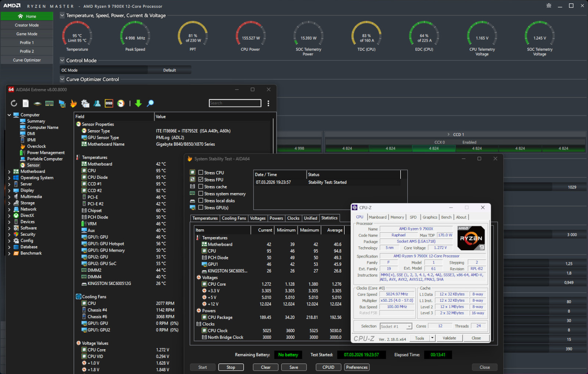Screen dimensions: 588x374
Task: Open the CPU-Z Selection socket dropdown
Action: (x=409, y=326)
